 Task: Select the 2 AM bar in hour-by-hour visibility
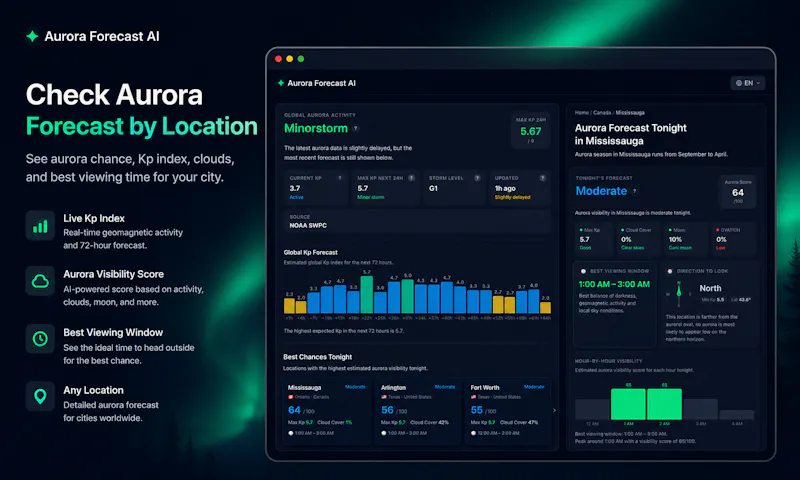[664, 404]
